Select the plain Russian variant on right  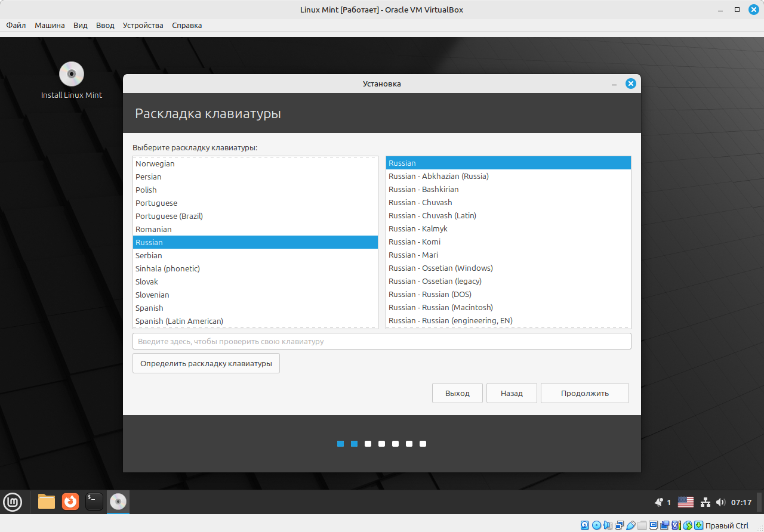tap(509, 163)
